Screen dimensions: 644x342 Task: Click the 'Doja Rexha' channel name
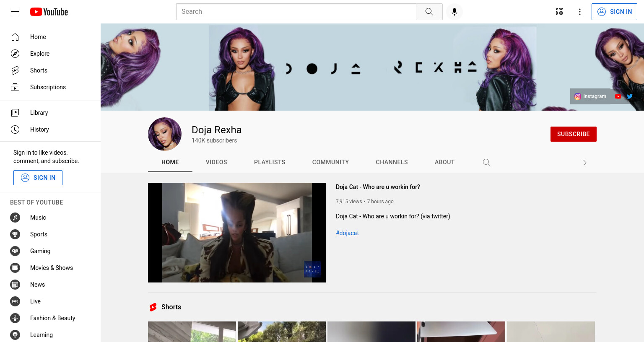[x=217, y=130]
